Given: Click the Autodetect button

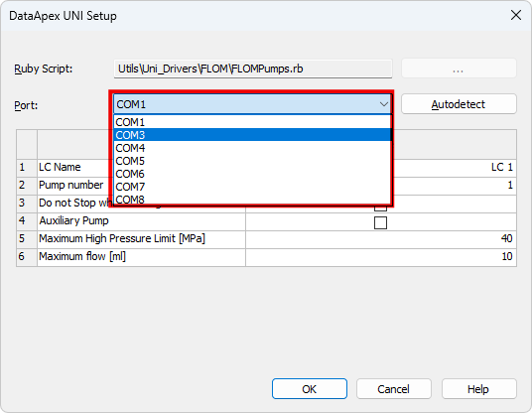Looking at the screenshot, I should [x=459, y=104].
